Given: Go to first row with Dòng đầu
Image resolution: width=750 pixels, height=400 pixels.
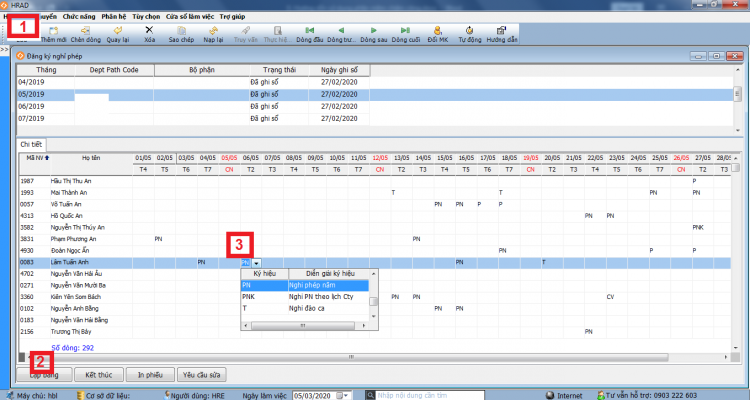Looking at the screenshot, I should pos(309,30).
